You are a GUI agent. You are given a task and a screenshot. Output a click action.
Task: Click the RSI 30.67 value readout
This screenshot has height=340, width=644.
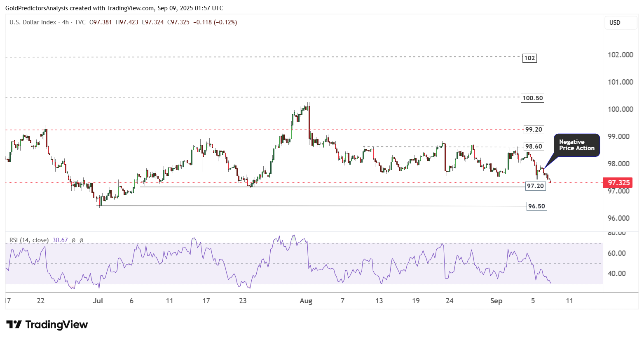tap(60, 240)
